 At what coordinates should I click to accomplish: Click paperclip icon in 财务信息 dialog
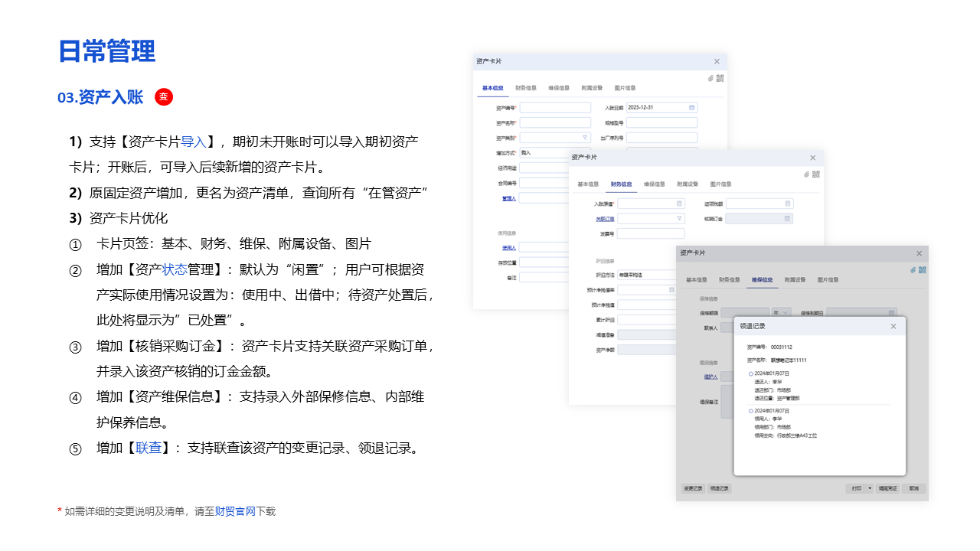pos(807,174)
